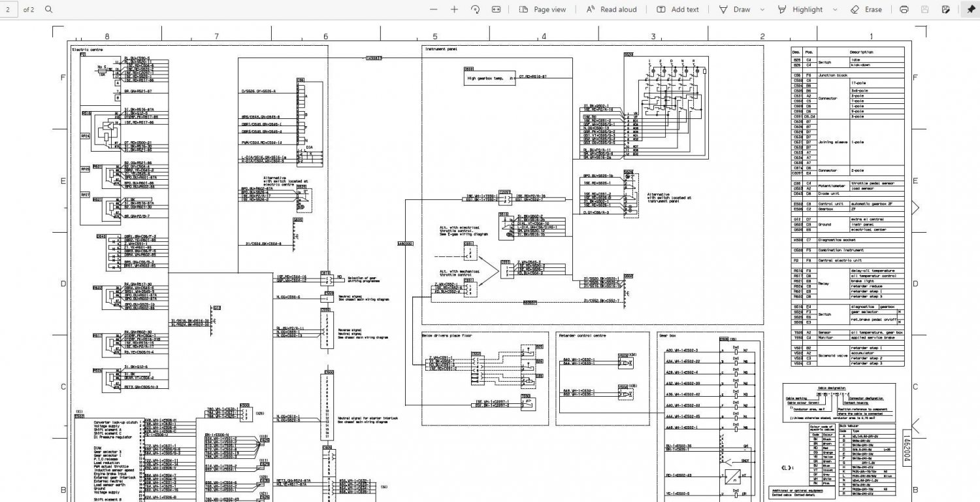Click the Save icon to save changes
Viewport: 980px width, 502px height.
tap(924, 9)
